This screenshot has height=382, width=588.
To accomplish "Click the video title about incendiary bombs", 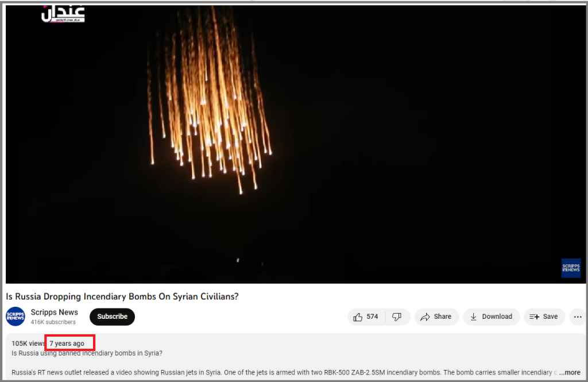I will pyautogui.click(x=122, y=296).
